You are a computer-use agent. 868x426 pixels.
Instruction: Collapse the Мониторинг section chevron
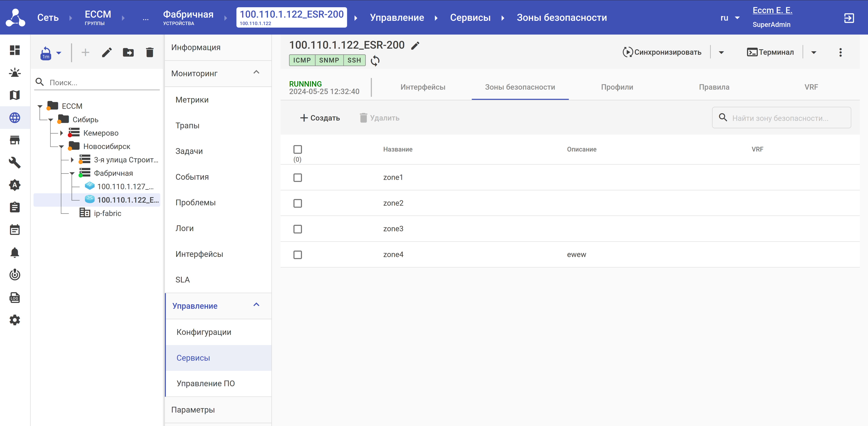coord(256,72)
